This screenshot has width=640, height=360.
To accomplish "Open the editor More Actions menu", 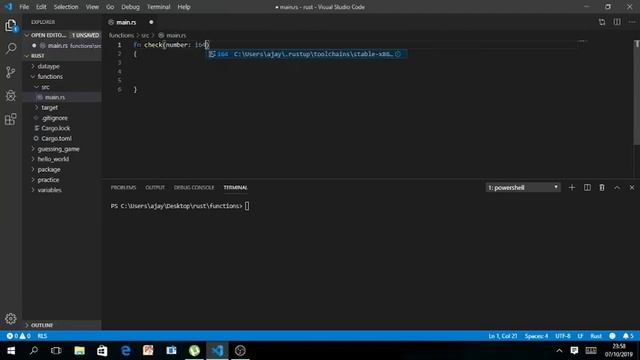I will (x=632, y=22).
